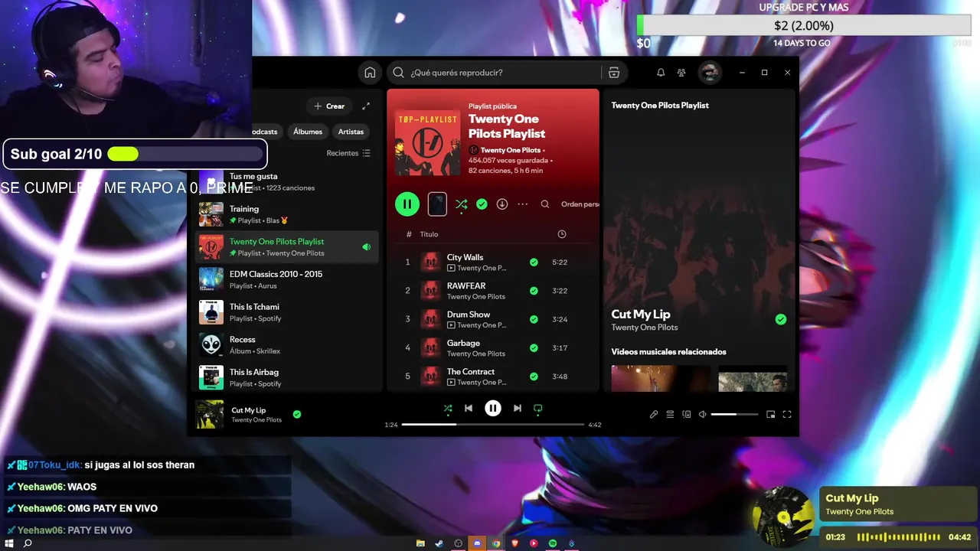Toggle repeat in the bottom player controls
Viewport: 980px width, 551px height.
(538, 409)
